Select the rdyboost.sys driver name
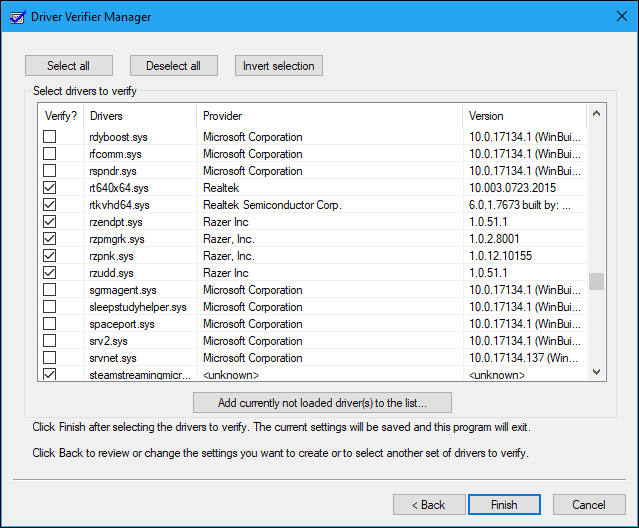This screenshot has height=528, width=639. pos(118,137)
